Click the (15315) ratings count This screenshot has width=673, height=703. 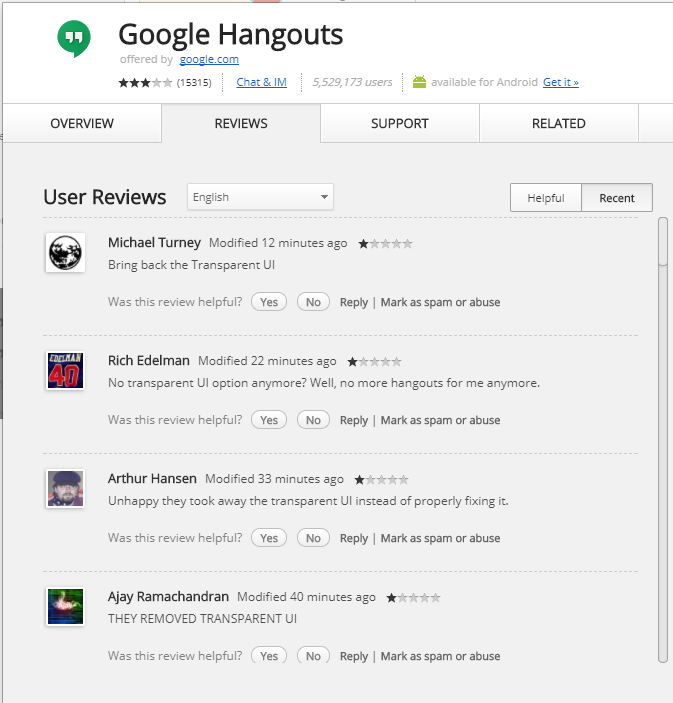[x=194, y=82]
